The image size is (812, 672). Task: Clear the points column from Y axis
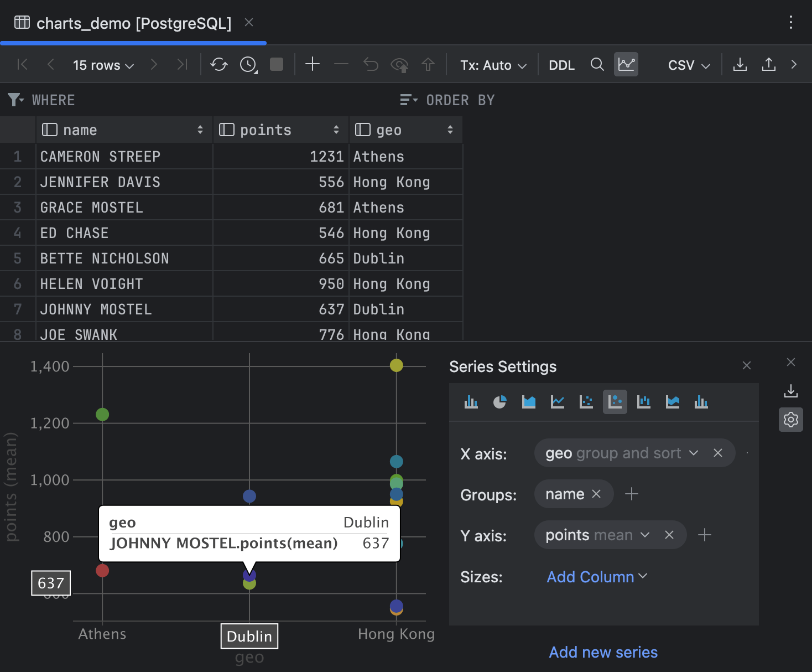pos(669,535)
